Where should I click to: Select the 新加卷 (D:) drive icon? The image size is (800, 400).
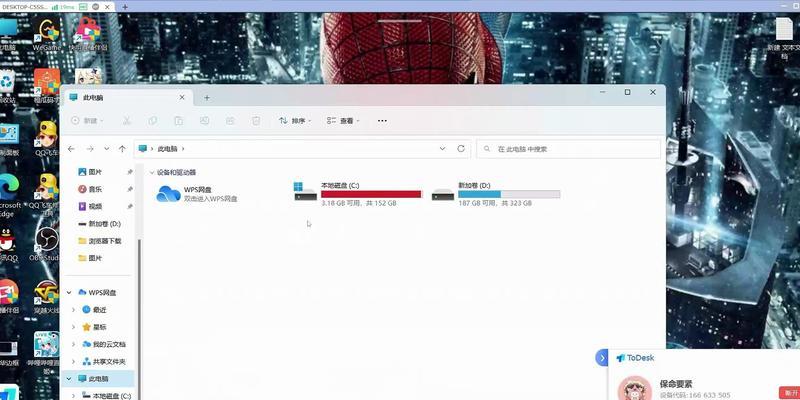(442, 195)
